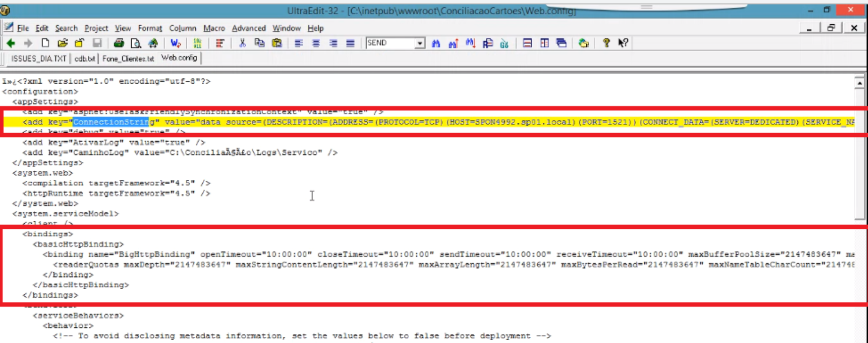Close the current file via toolbar icon
This screenshot has height=343, width=868.
pyautogui.click(x=79, y=43)
